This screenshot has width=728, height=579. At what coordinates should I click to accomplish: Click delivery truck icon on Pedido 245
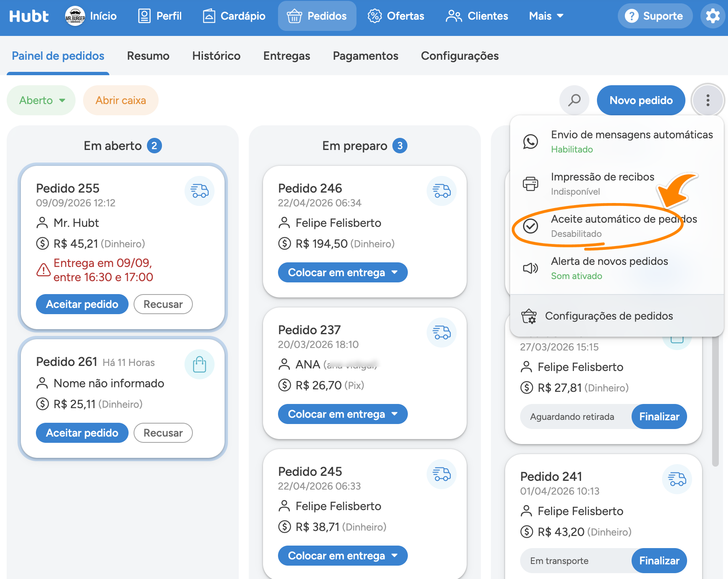442,474
